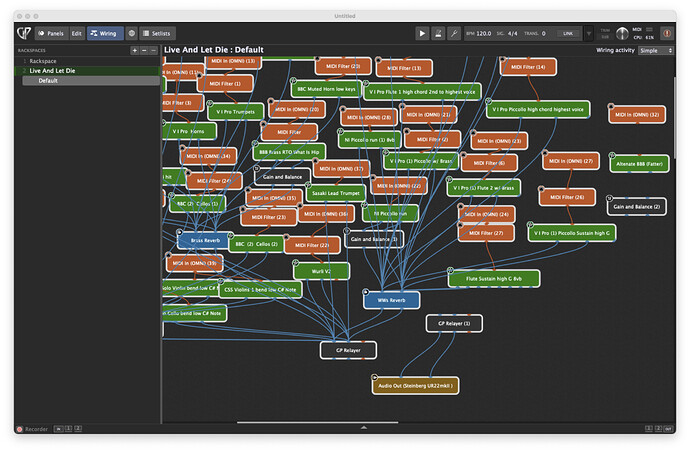Click the globe icon button in the toolbar

tap(131, 33)
